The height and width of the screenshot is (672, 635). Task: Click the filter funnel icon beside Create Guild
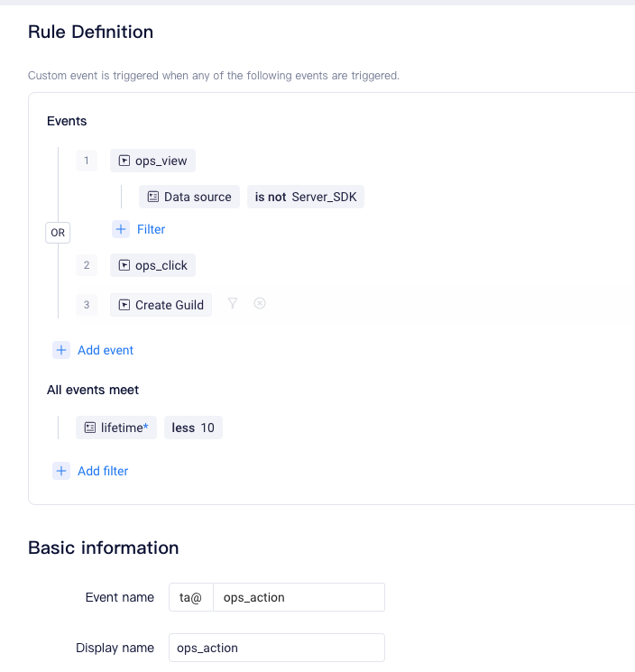coord(233,303)
